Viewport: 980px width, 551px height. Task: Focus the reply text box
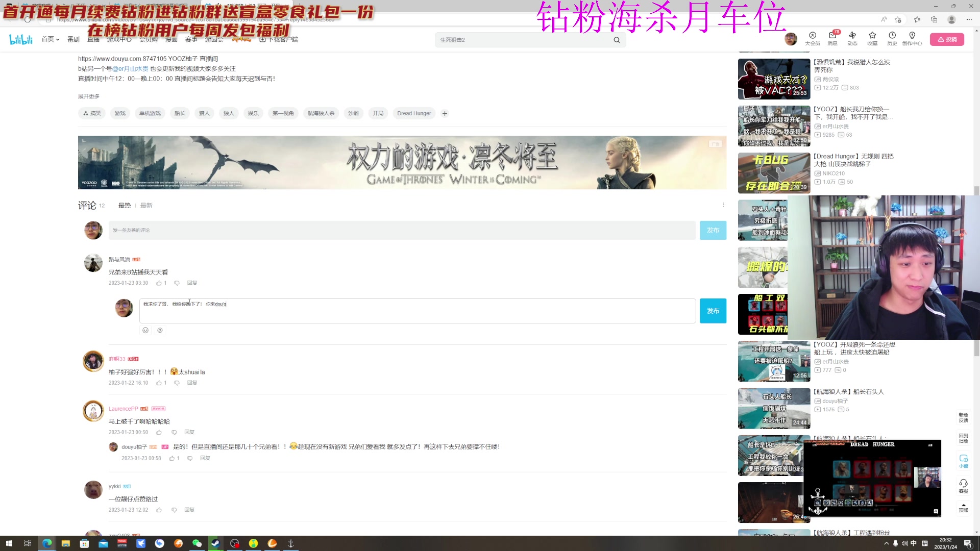tap(418, 311)
